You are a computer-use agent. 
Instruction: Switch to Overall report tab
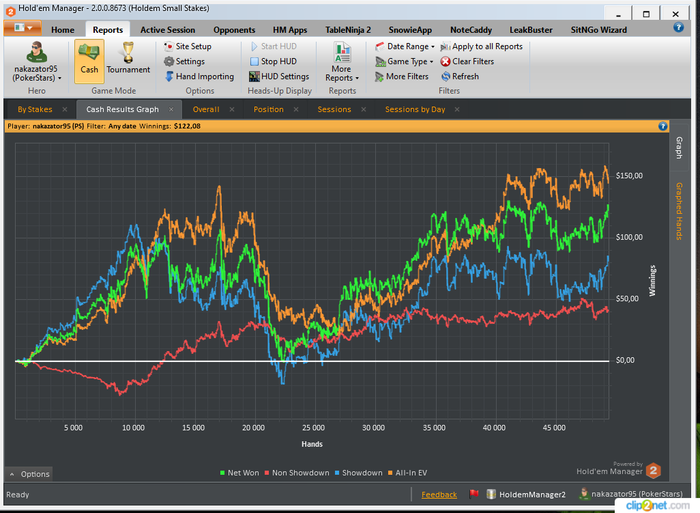206,109
